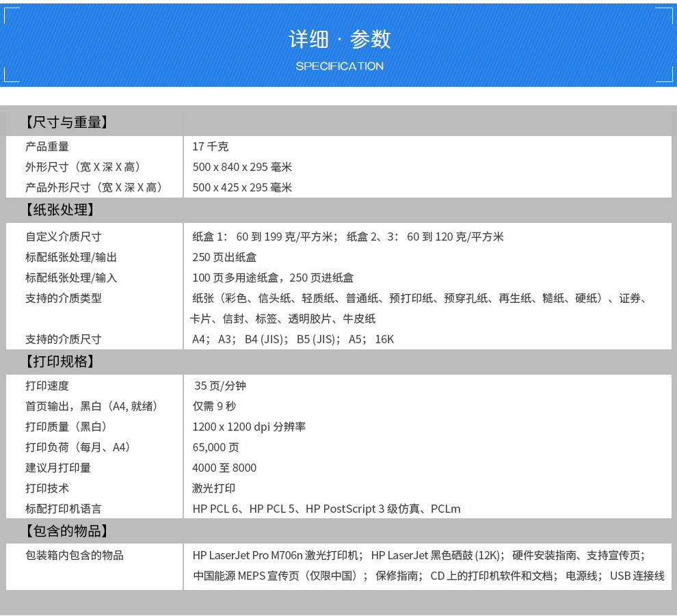Click the 打印速度 row label
The image size is (677, 616).
[47, 386]
